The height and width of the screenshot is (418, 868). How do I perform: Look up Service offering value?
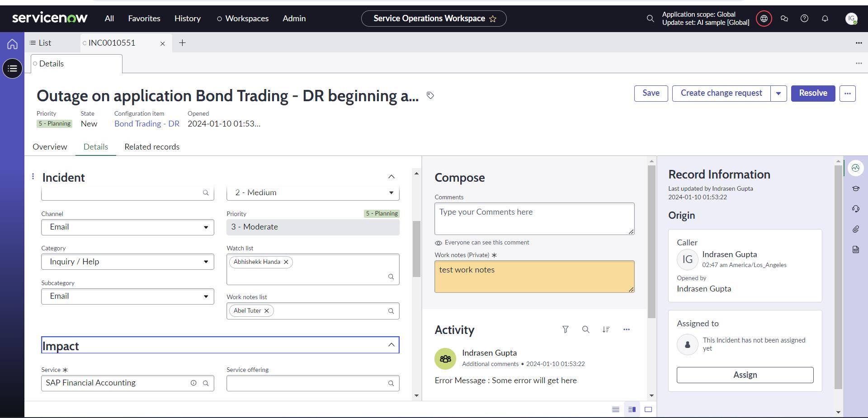coord(391,383)
